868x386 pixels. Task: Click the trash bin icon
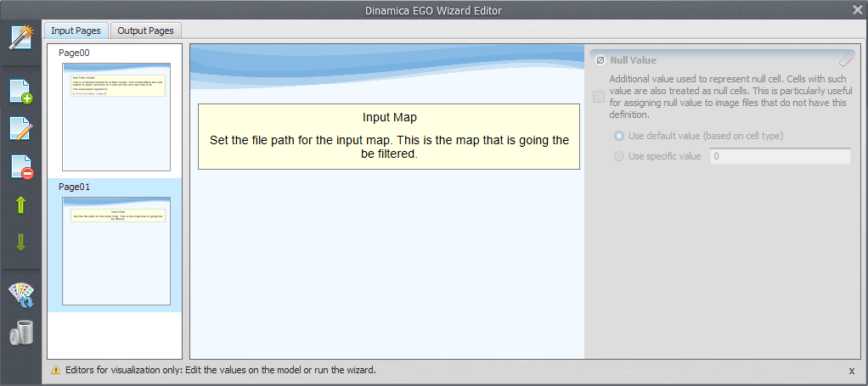point(20,333)
